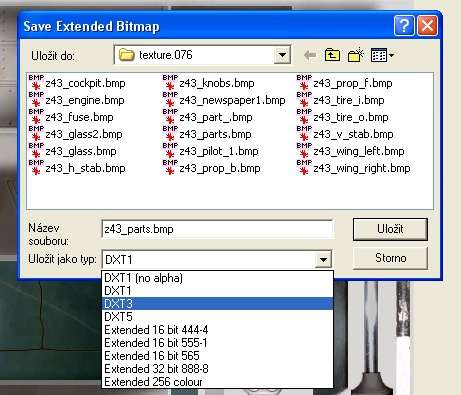
Task: Go back to the previous folder
Action: click(x=310, y=55)
